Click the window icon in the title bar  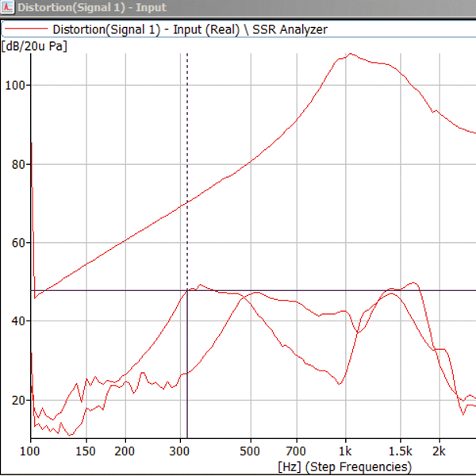(x=8, y=8)
